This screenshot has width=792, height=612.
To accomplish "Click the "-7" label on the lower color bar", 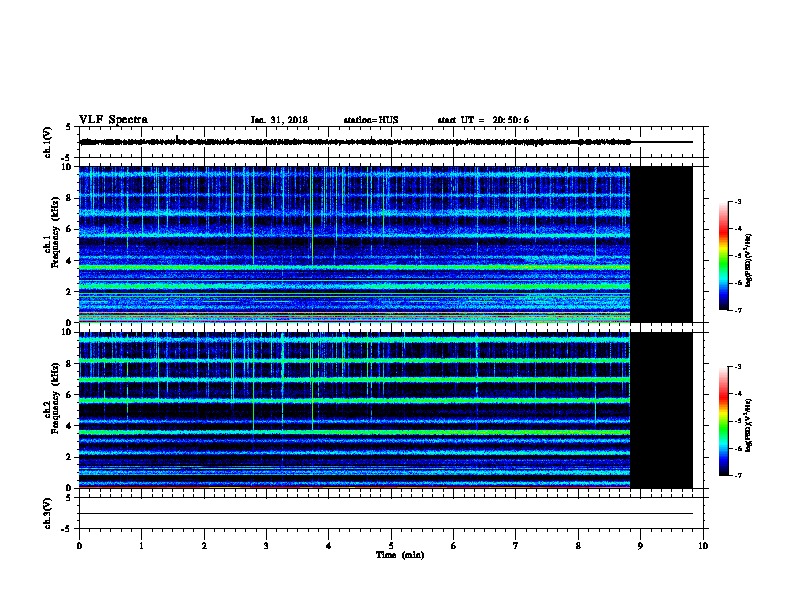I will point(738,475).
